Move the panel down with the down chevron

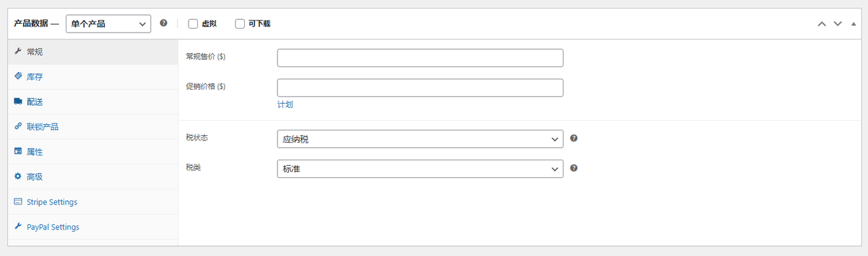pos(837,24)
